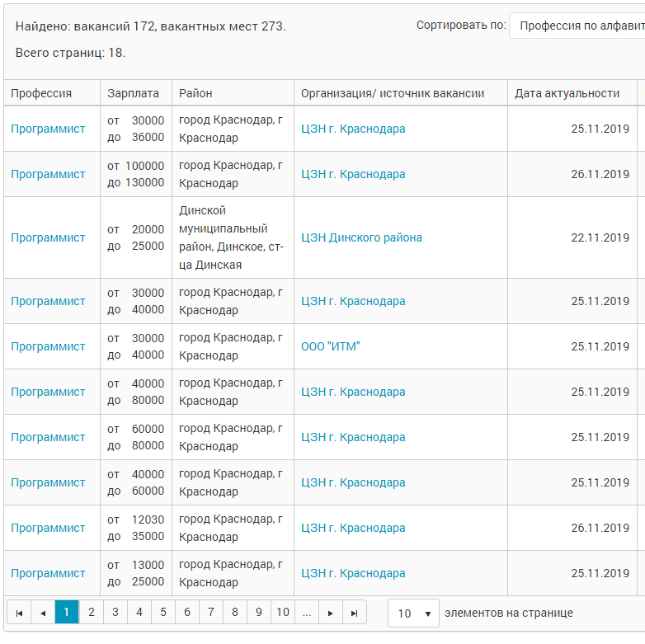645x644 pixels.
Task: Click the ellipsis for more pages
Action: (x=307, y=613)
